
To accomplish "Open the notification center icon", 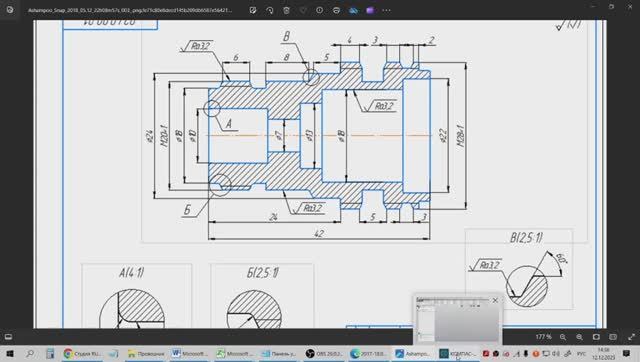I will 627,353.
